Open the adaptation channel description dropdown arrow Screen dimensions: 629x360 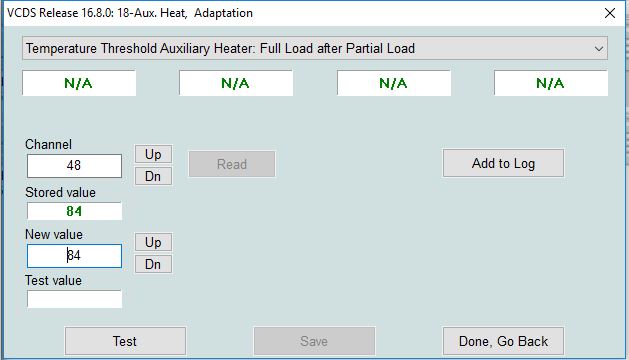(599, 49)
